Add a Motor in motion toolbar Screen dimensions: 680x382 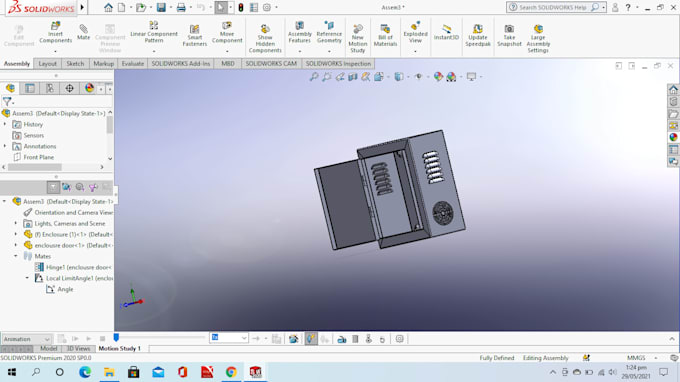342,340
